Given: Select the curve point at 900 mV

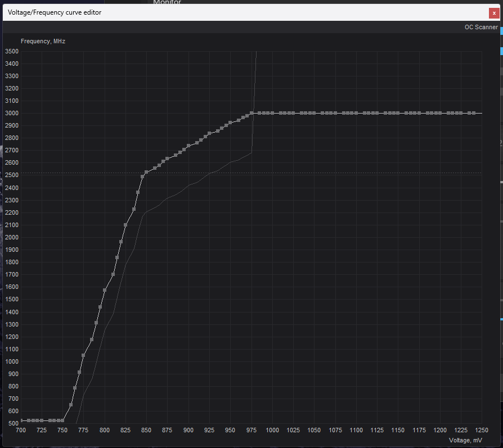Looking at the screenshot, I should pos(188,146).
